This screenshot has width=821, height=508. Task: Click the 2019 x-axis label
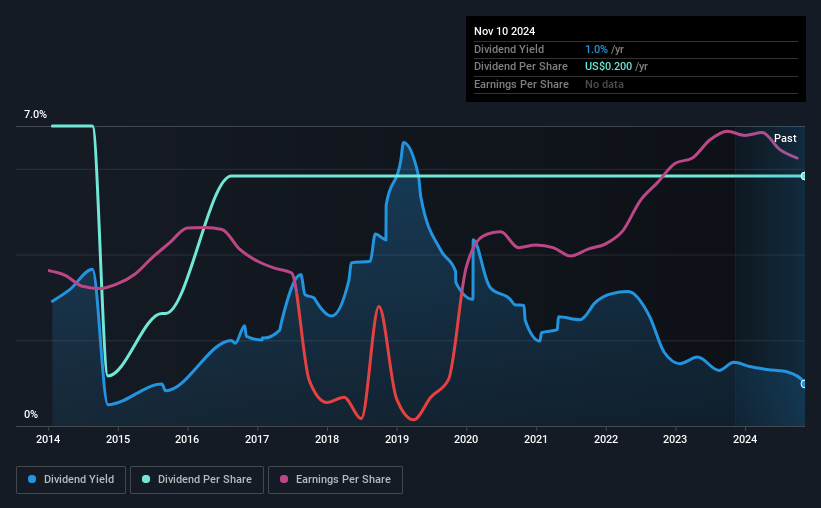point(397,439)
